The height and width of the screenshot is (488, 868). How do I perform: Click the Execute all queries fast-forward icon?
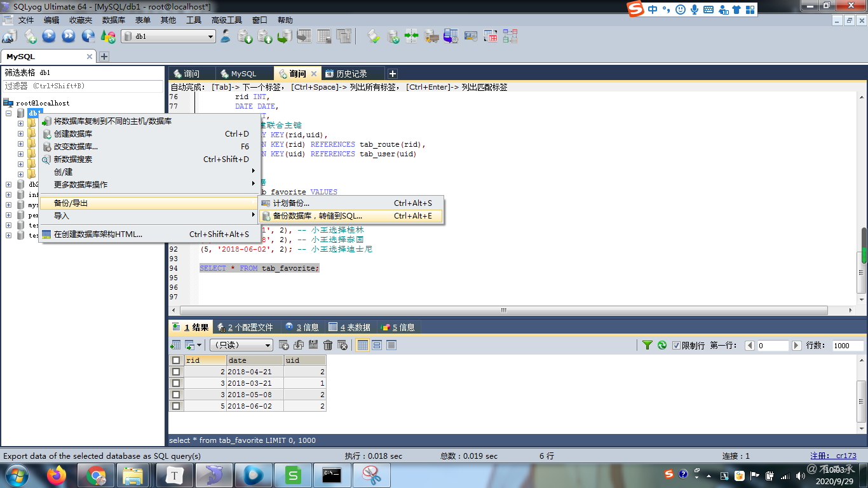(x=69, y=37)
